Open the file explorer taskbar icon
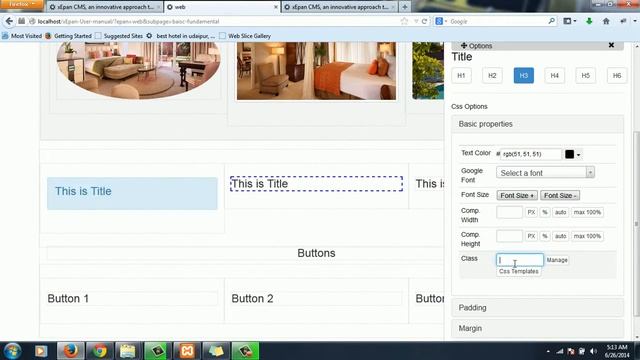 pyautogui.click(x=128, y=351)
